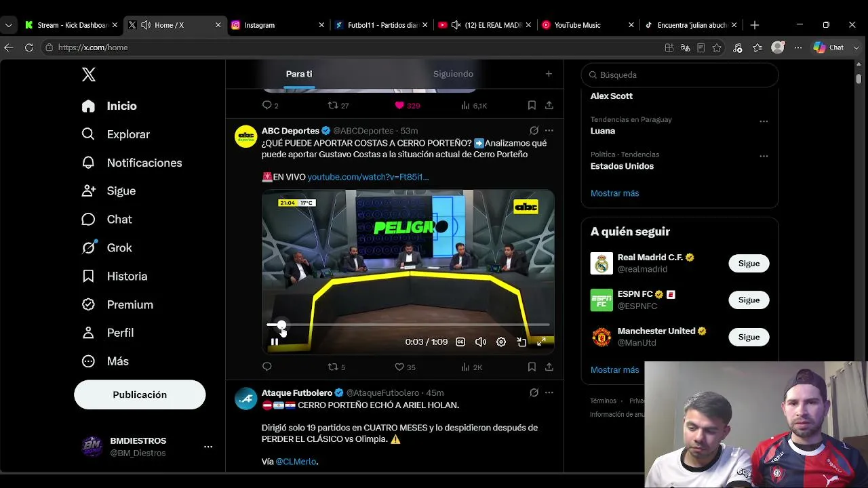
Task: Open the youtube.com/watch link in the post
Action: coord(368,177)
